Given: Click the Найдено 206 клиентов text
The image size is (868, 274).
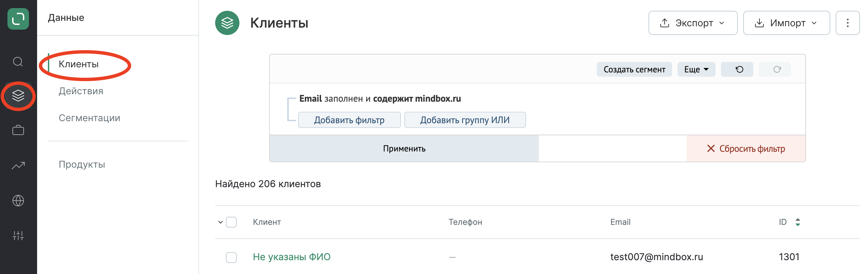Looking at the screenshot, I should (x=268, y=184).
